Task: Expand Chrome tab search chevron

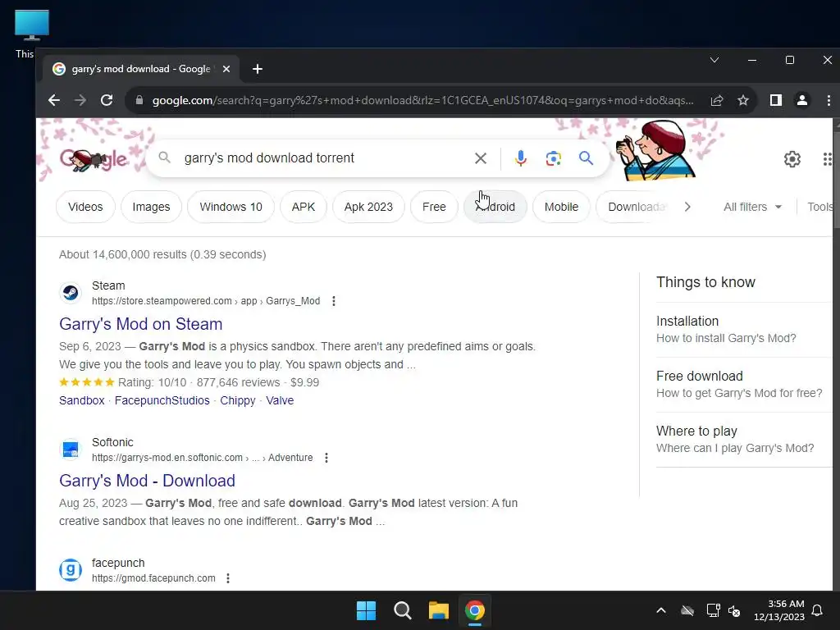Action: 714,60
